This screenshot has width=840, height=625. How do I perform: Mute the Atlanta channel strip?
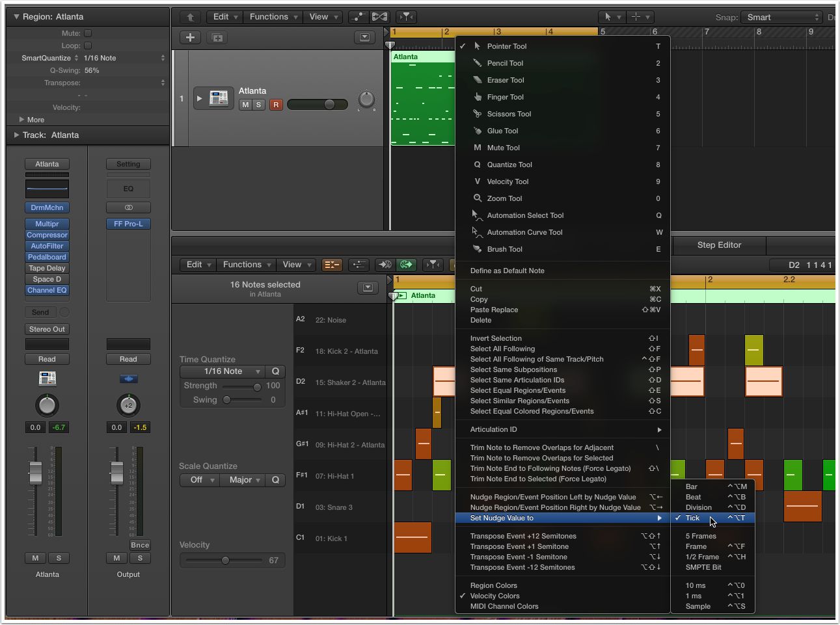coord(35,558)
